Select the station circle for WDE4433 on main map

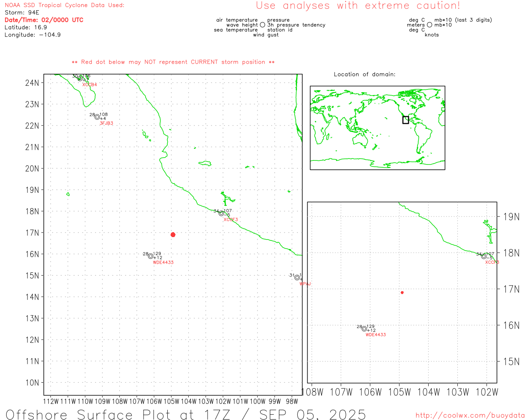[x=151, y=256]
